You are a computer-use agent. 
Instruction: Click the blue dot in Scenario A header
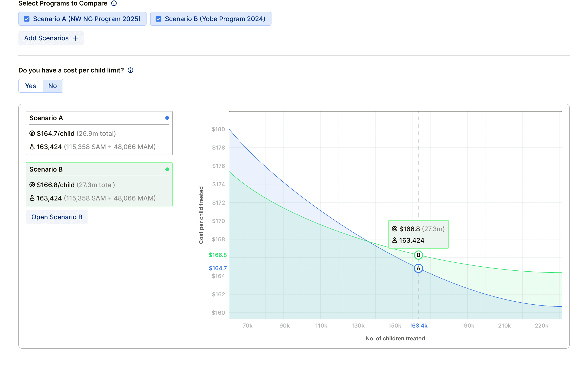[x=167, y=118]
